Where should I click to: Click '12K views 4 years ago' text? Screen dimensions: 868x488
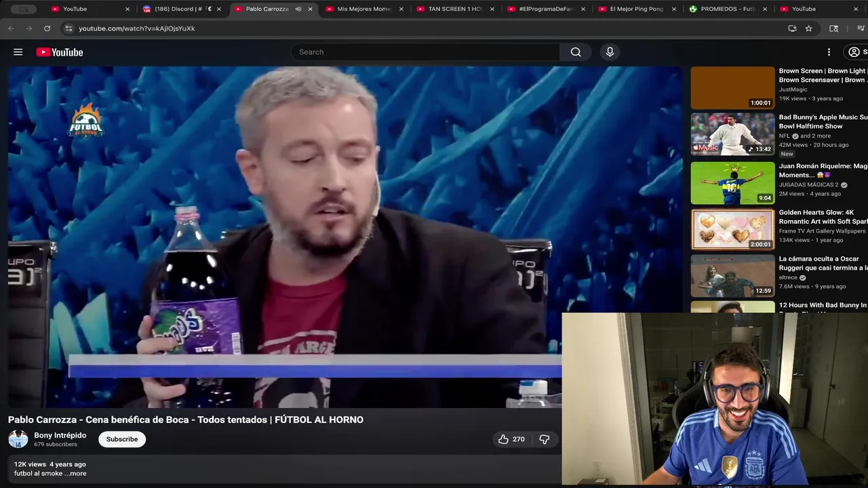point(50,464)
